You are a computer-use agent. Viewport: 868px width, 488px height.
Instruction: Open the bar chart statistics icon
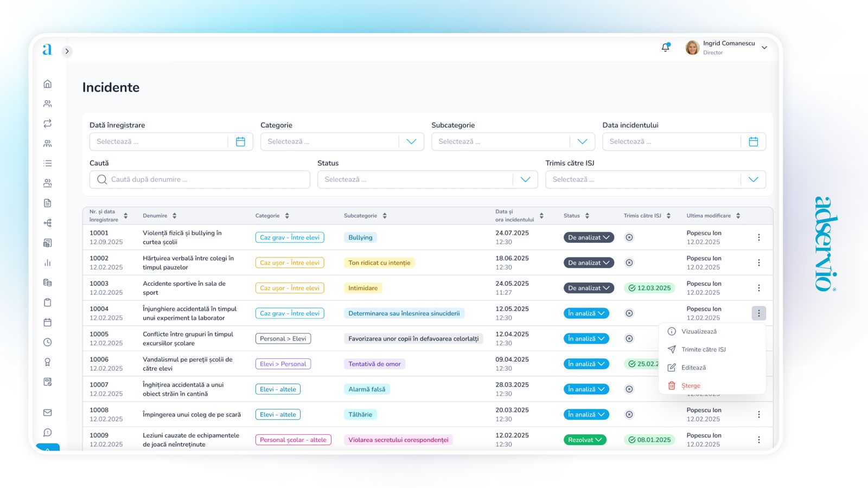click(48, 263)
